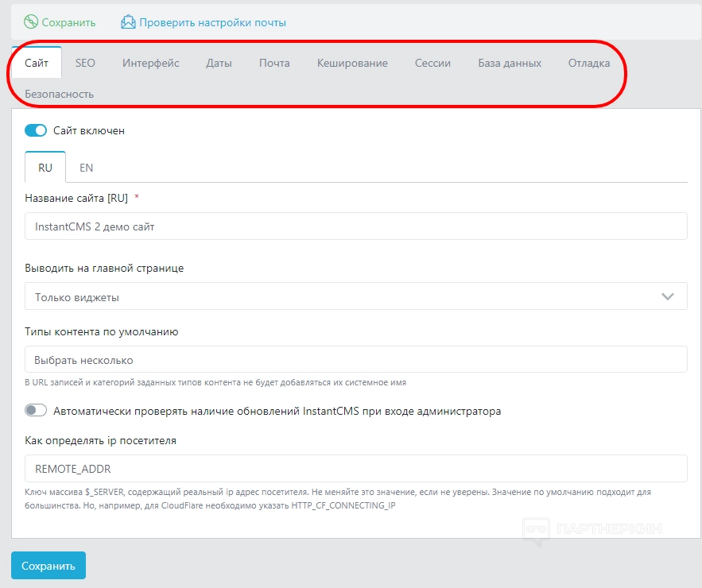Click the Название сайта input field

tap(356, 226)
